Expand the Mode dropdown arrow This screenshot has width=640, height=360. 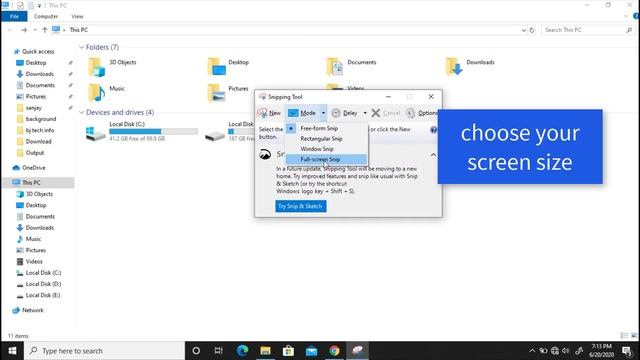[x=323, y=113]
